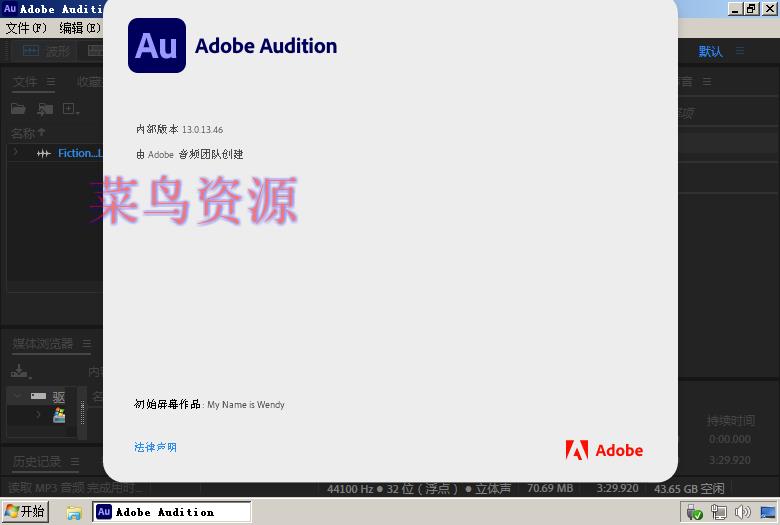Open the file explorer taskbar icon
The width and height of the screenshot is (780, 525).
click(x=74, y=512)
